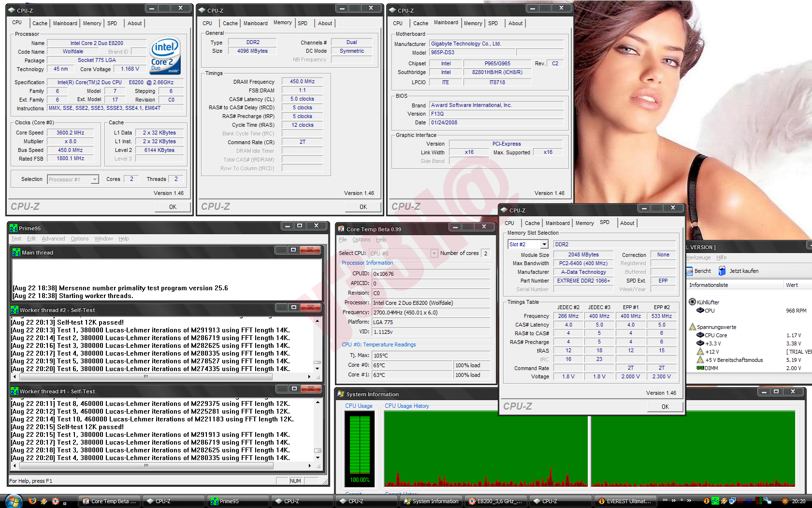Click the DRAM Frequency value 450.0 MHz

[x=302, y=82]
